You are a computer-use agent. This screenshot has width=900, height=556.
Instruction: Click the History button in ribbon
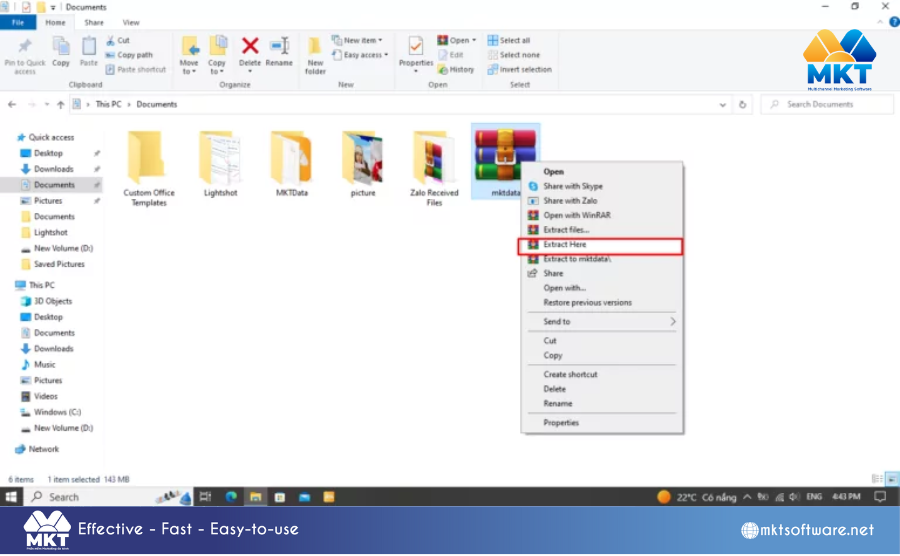456,69
